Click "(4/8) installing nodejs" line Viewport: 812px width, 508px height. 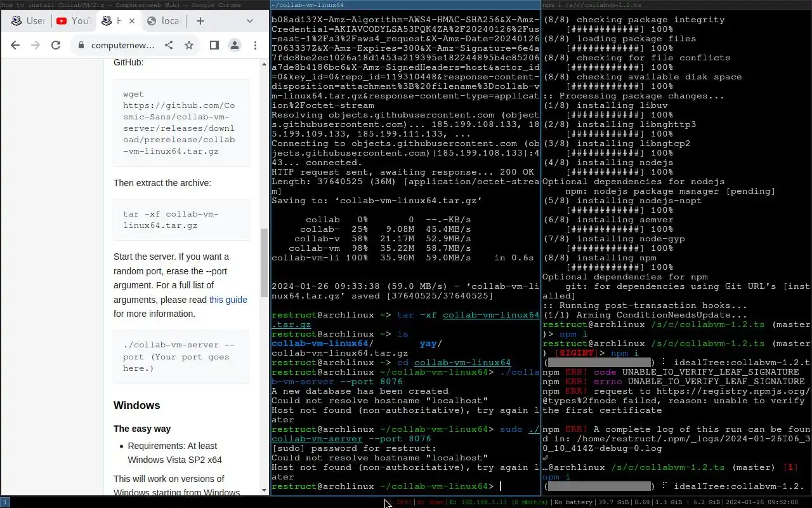pos(608,163)
